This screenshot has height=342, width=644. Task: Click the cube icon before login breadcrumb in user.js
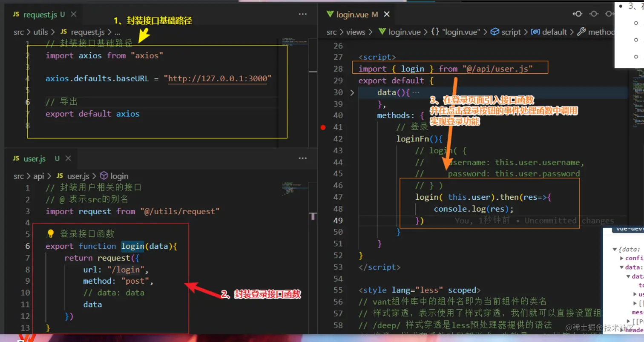103,176
